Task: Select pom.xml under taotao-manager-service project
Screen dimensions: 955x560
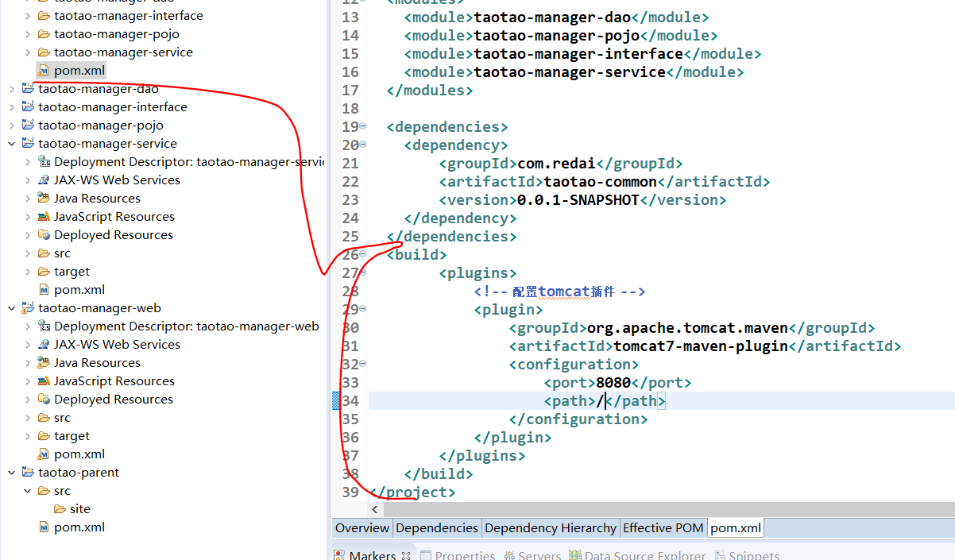Action: tap(79, 290)
